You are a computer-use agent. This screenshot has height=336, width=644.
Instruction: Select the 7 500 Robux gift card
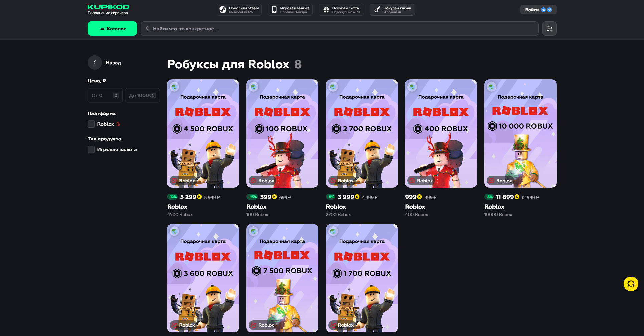(282, 278)
